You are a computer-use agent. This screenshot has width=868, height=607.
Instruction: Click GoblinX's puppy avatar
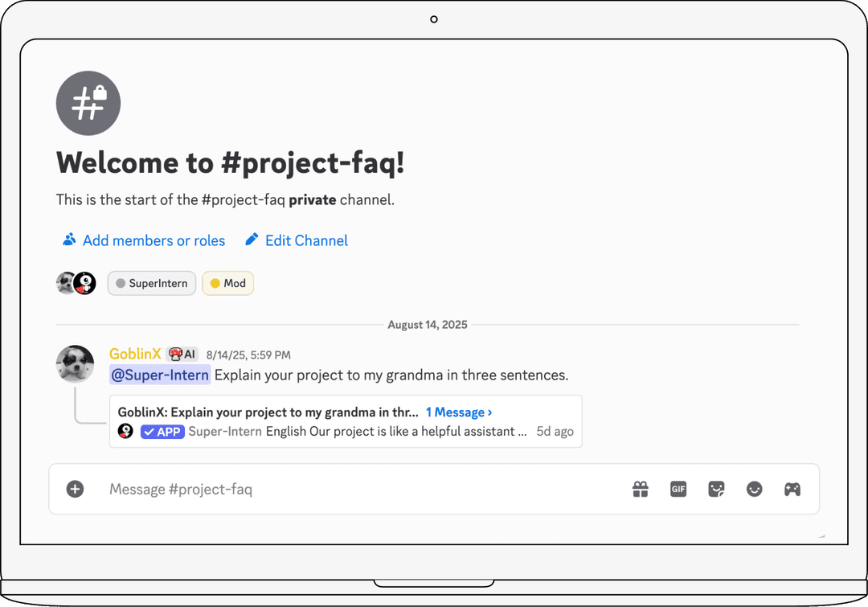tap(75, 363)
